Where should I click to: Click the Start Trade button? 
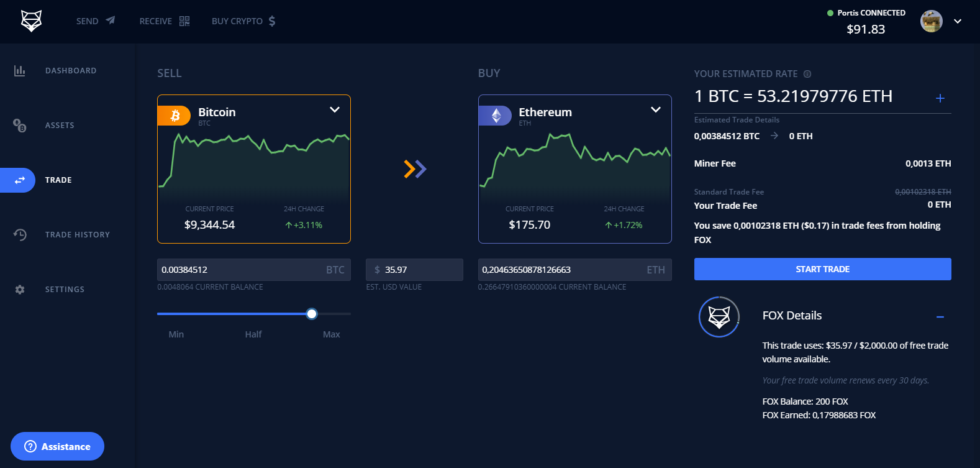822,269
